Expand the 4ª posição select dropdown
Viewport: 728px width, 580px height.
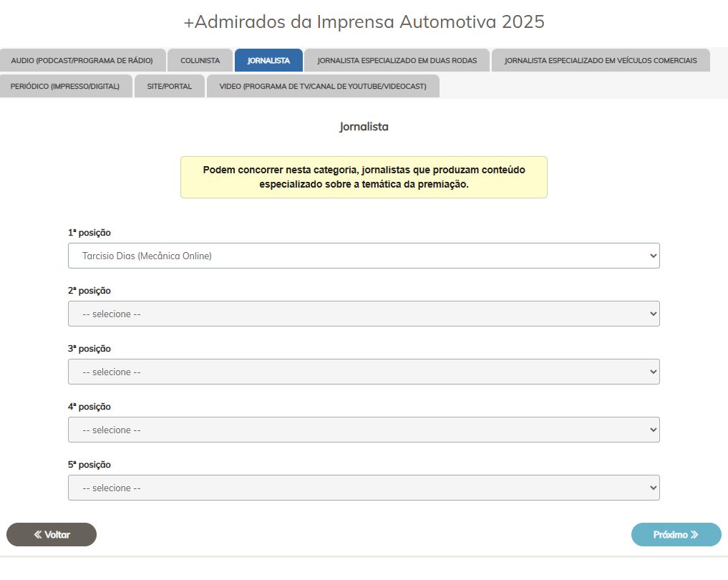364,430
